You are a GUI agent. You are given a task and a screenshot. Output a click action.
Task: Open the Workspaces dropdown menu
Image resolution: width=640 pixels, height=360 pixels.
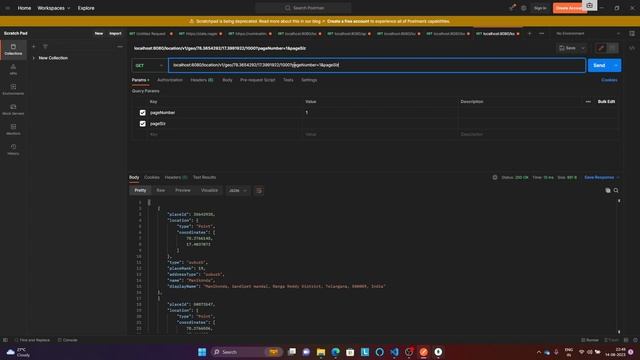[x=53, y=8]
